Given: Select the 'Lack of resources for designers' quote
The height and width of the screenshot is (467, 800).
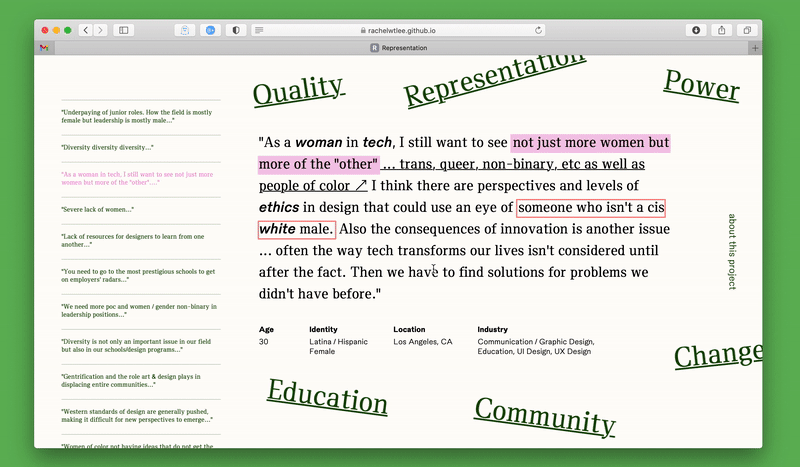Looking at the screenshot, I should click(133, 240).
